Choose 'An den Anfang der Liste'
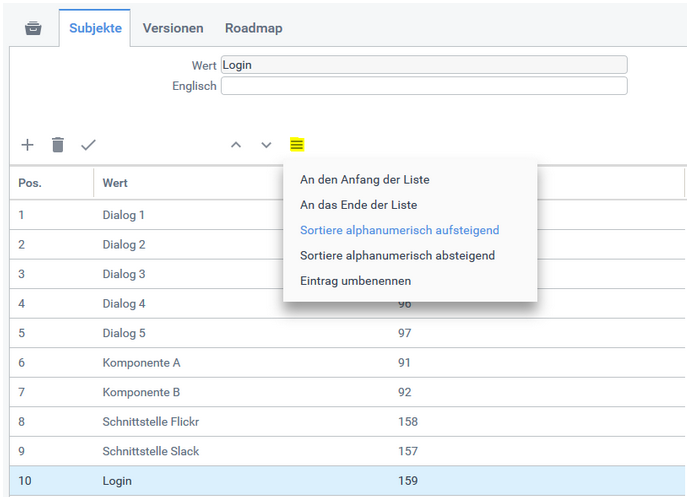The image size is (687, 497). [364, 180]
